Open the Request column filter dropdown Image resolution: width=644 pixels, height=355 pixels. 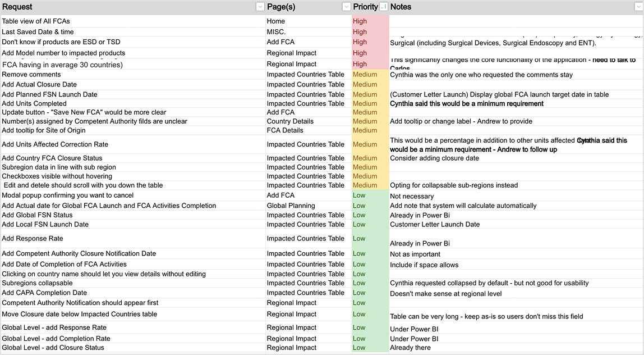260,7
